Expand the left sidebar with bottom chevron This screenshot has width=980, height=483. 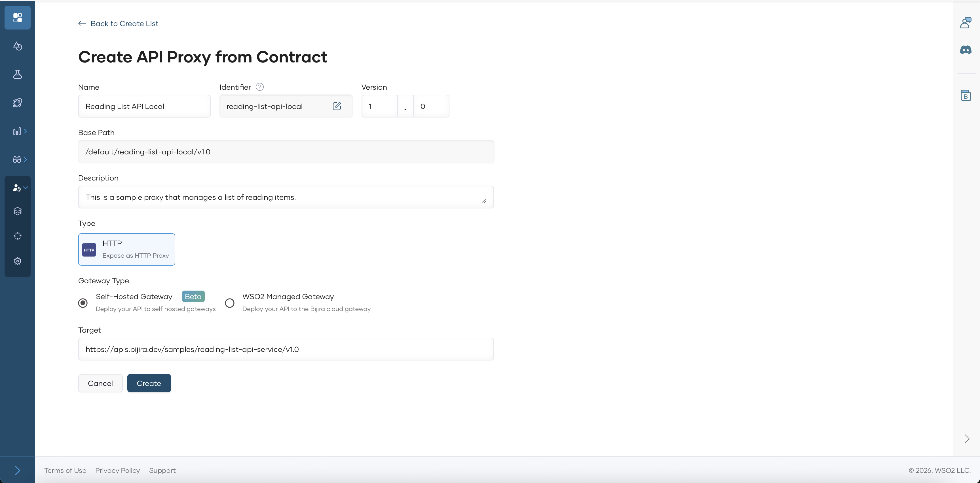point(18,471)
